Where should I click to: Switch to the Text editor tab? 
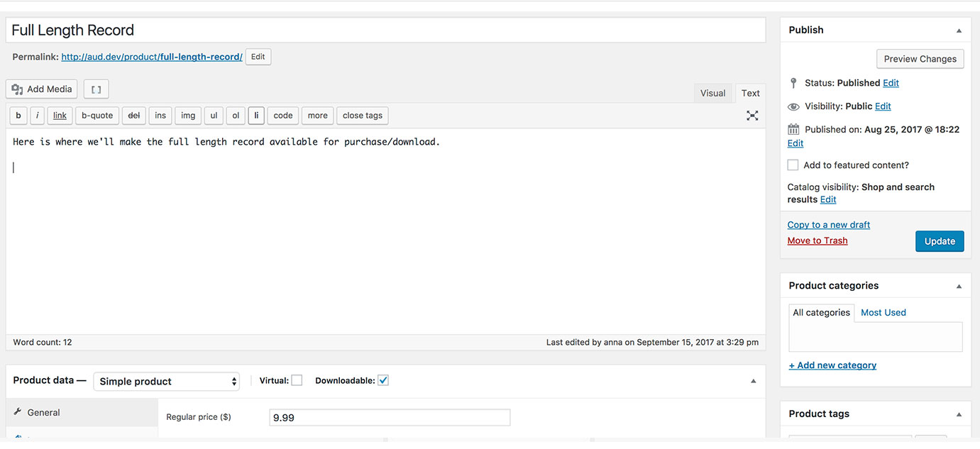tap(751, 93)
